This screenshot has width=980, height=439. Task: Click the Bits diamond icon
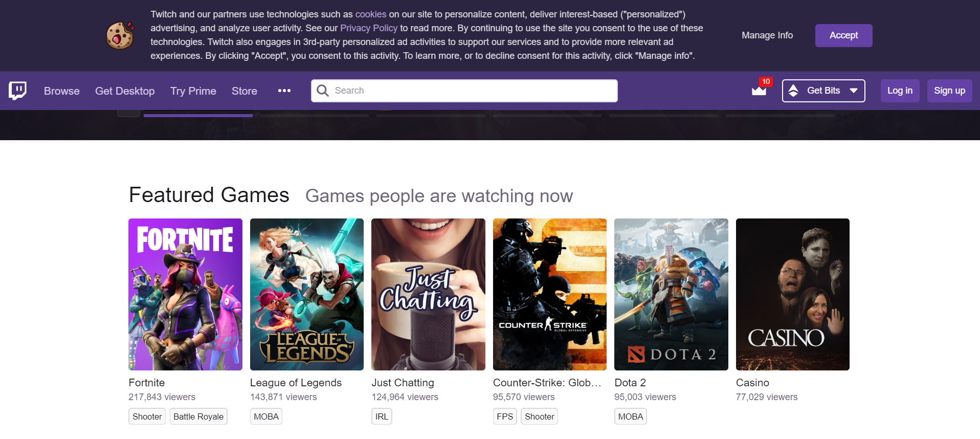pos(793,91)
